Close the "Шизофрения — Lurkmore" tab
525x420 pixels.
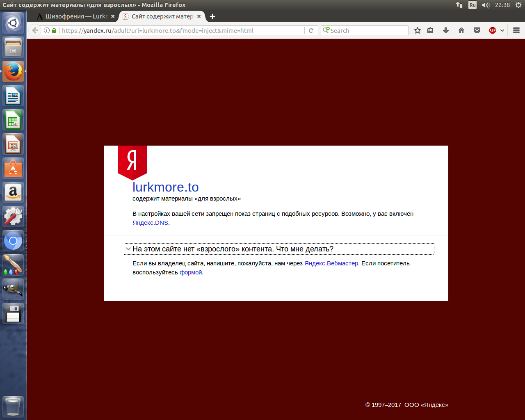click(113, 16)
